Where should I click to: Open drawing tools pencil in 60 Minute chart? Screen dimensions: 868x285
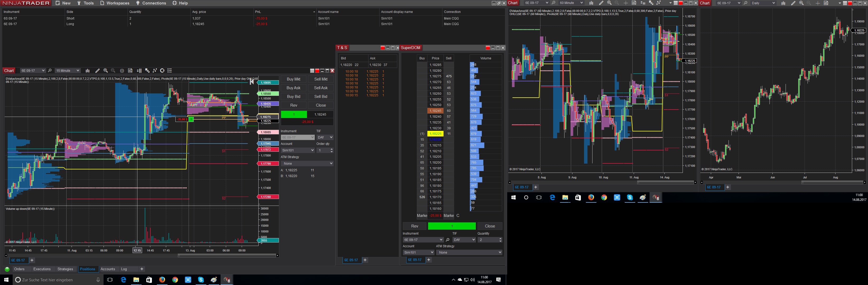coord(601,3)
